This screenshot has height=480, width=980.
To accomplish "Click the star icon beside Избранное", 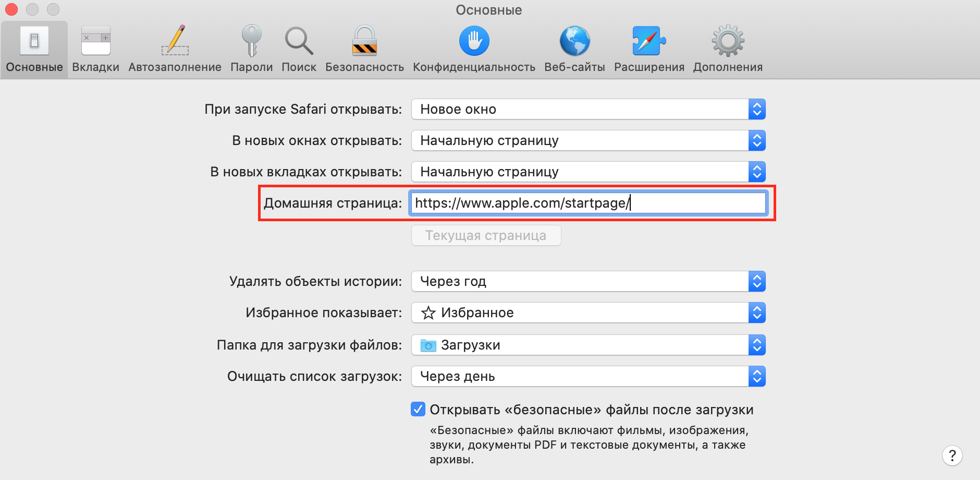I will pos(428,313).
